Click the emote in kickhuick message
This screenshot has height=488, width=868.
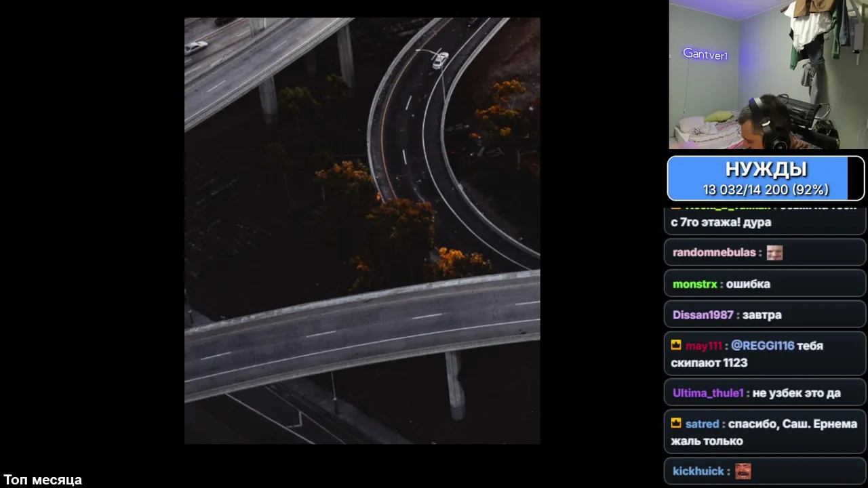click(x=743, y=471)
